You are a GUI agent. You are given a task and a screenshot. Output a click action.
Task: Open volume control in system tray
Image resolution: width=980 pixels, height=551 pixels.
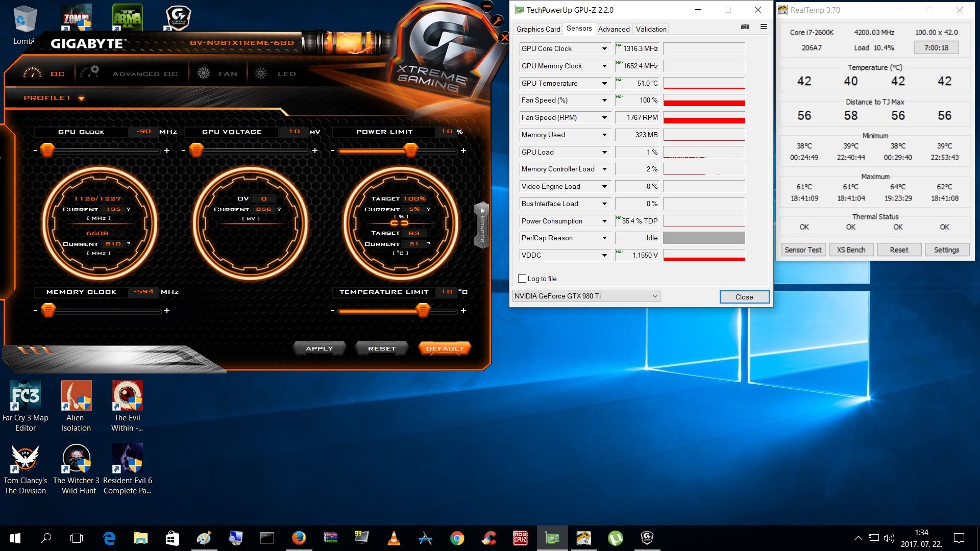pyautogui.click(x=889, y=538)
